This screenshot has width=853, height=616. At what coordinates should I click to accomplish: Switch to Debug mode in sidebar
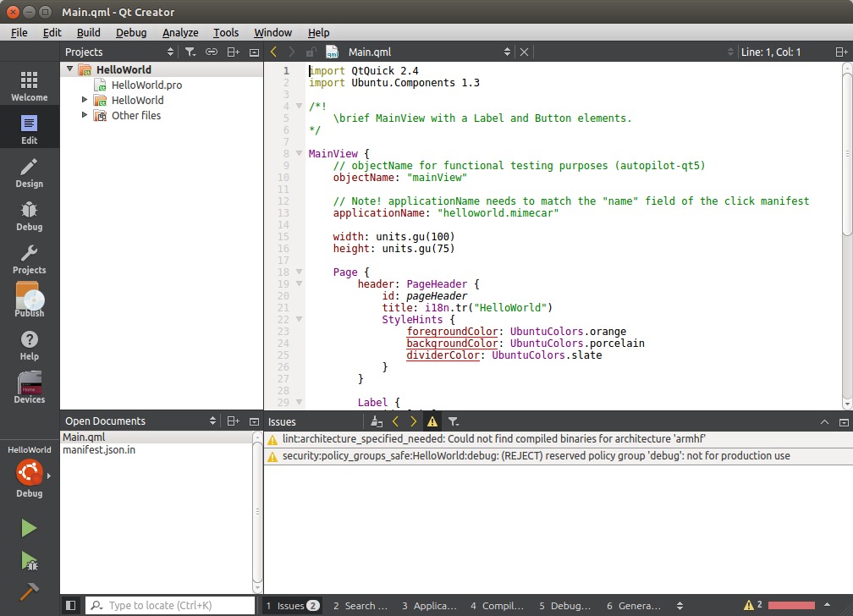point(30,216)
